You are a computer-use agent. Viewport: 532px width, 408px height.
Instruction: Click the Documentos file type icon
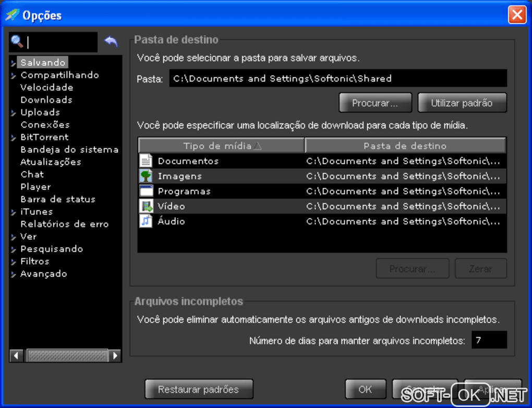pos(146,161)
